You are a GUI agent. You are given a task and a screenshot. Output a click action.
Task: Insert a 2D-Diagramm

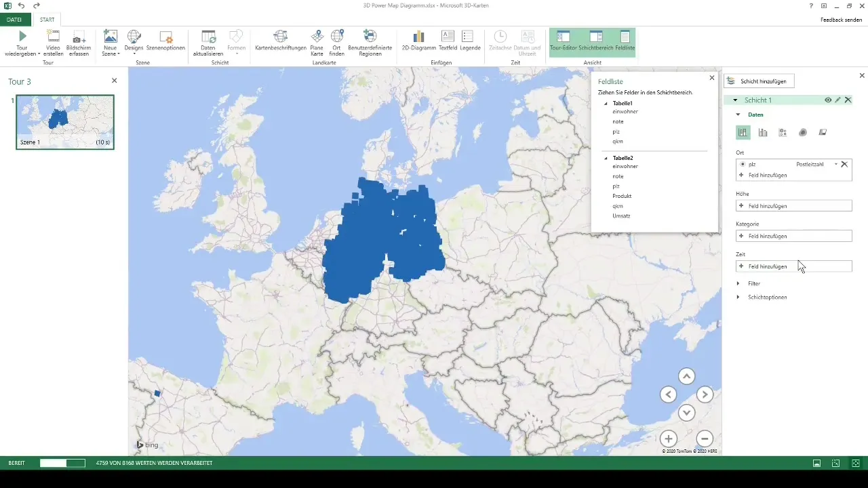point(418,41)
